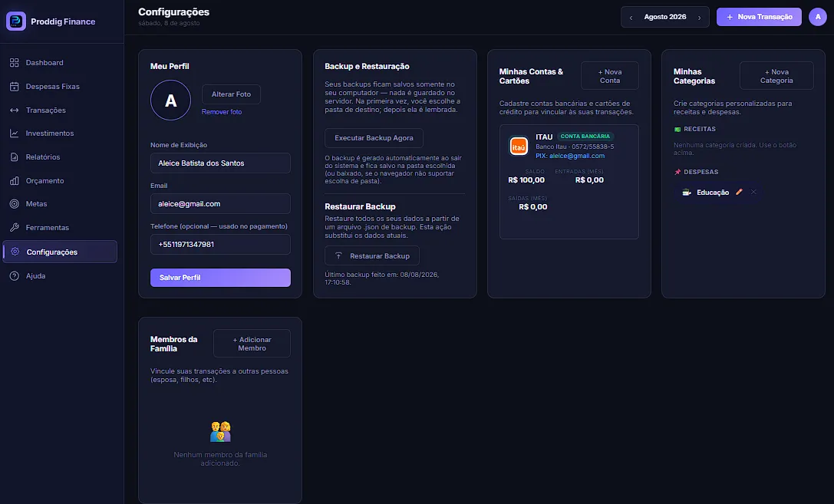The width and height of the screenshot is (834, 504).
Task: Click the Adicionar Membro button
Action: tap(252, 344)
